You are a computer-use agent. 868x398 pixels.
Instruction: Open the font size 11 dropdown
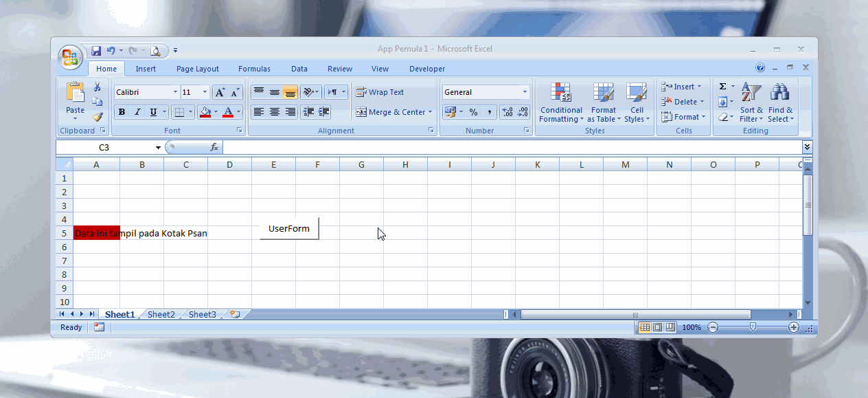pos(205,92)
